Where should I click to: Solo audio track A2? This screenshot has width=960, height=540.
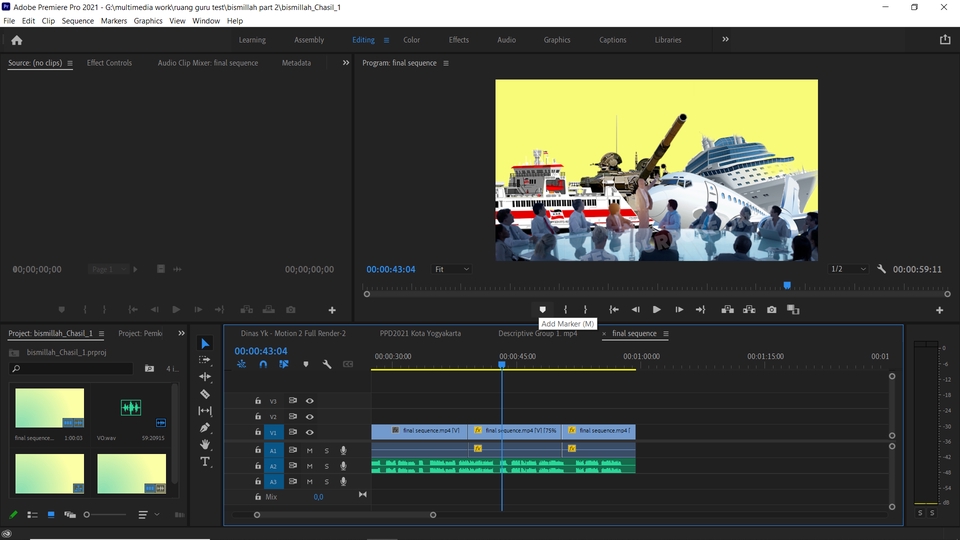click(x=326, y=466)
